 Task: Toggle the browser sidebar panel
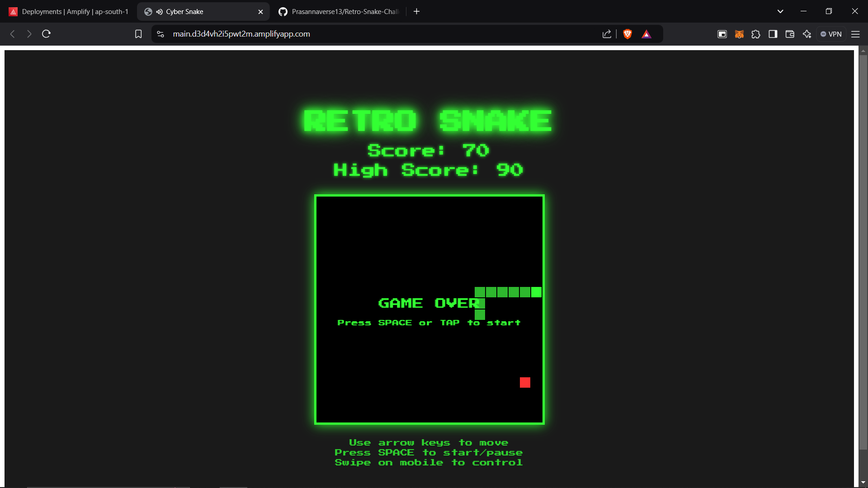(773, 34)
